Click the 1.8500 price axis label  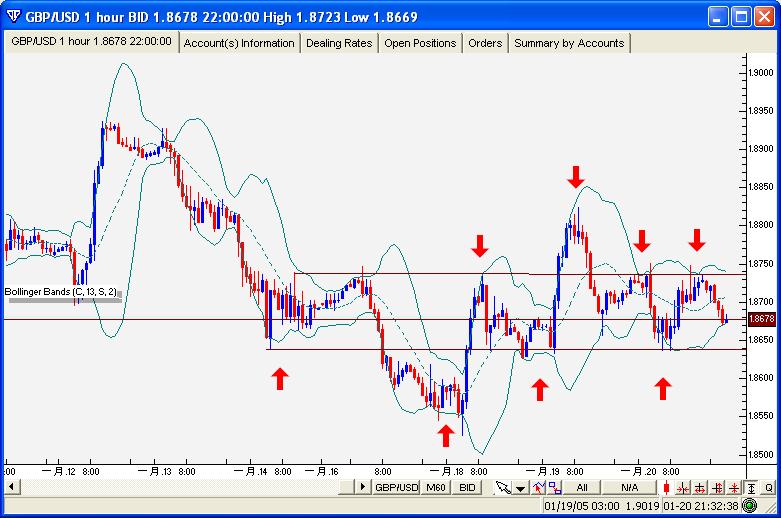coord(761,454)
